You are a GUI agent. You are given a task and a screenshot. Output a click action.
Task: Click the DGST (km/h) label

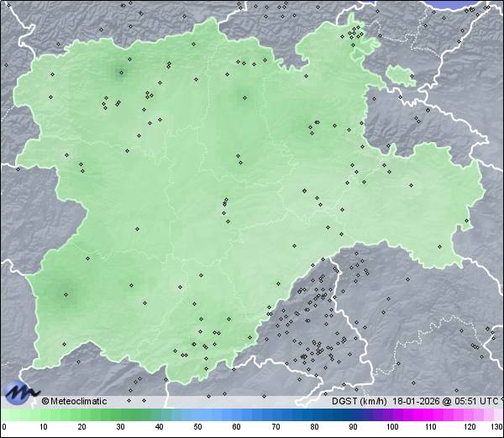pyautogui.click(x=359, y=401)
